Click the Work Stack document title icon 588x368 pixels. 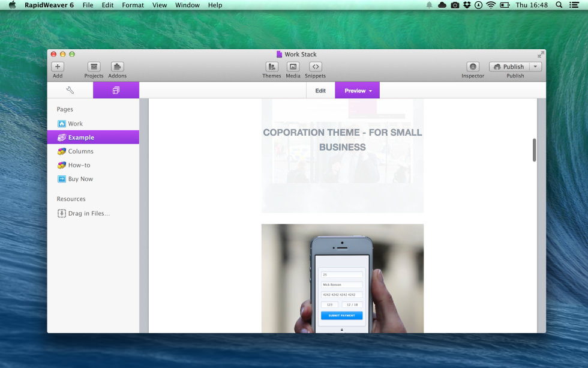coord(279,55)
